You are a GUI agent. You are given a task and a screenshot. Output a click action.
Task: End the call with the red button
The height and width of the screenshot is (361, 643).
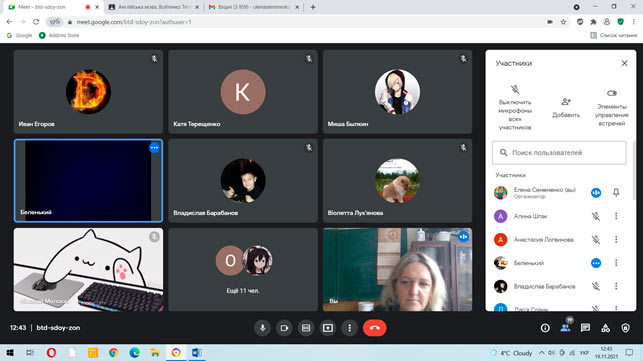point(374,328)
